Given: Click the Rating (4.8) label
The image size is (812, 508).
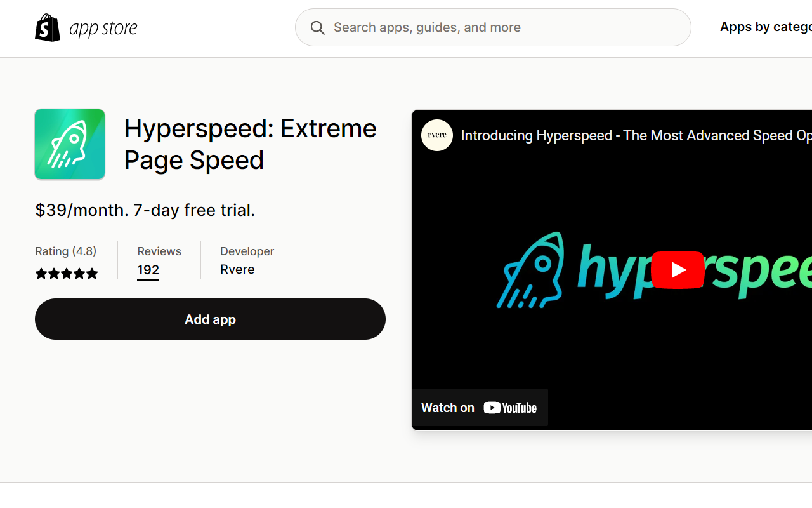Looking at the screenshot, I should (65, 251).
